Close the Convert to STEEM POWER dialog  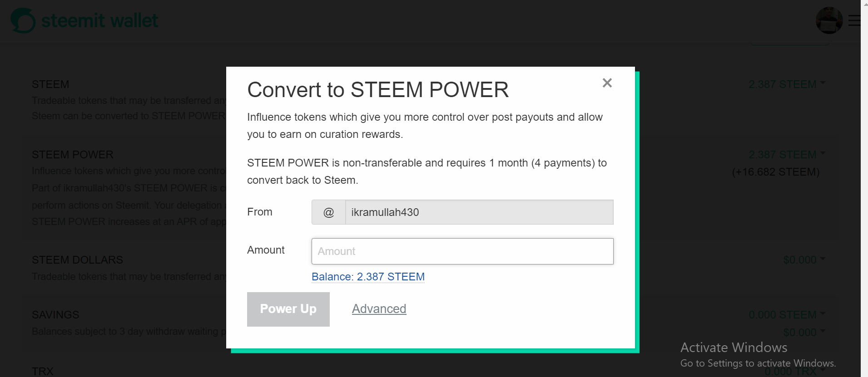(607, 83)
